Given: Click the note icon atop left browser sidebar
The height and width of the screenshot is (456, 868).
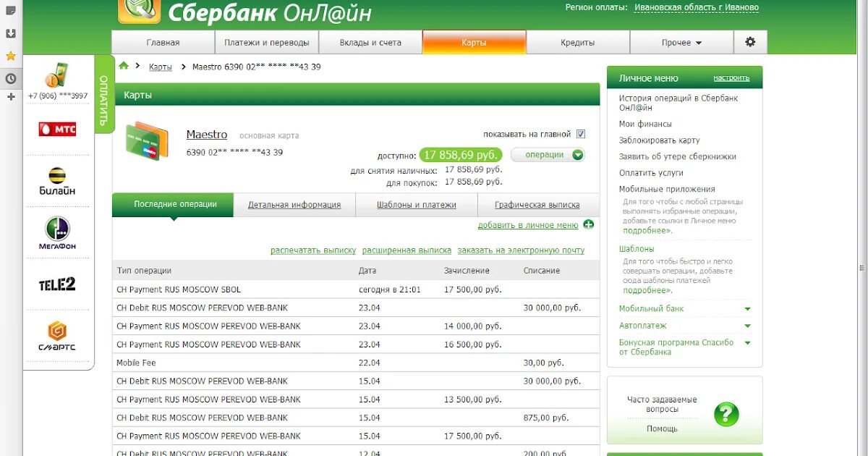Looking at the screenshot, I should coord(11,10).
